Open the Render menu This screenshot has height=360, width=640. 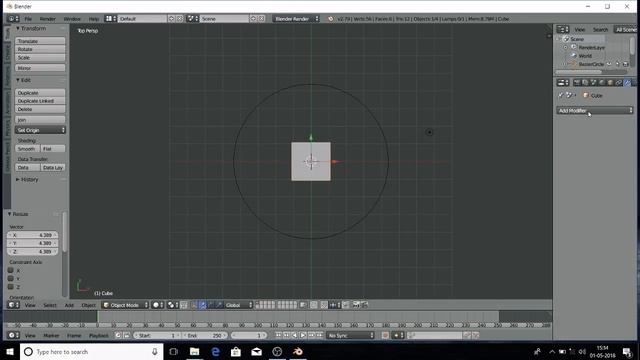point(47,19)
